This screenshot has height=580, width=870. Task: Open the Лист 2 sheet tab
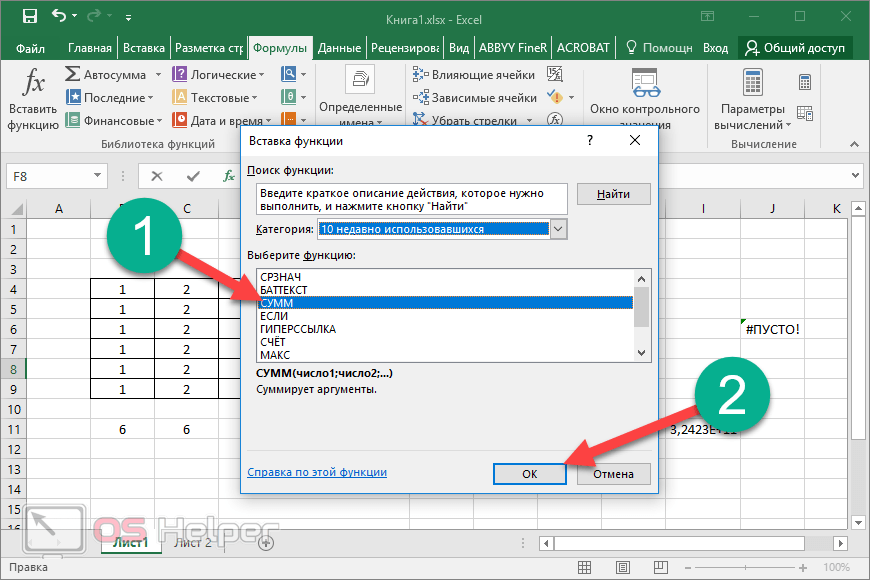pos(194,543)
